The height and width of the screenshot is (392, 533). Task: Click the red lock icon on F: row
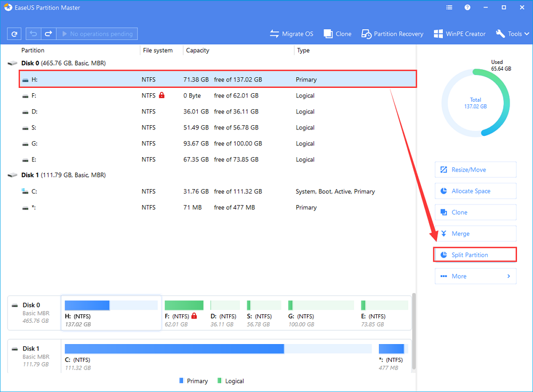coord(162,95)
